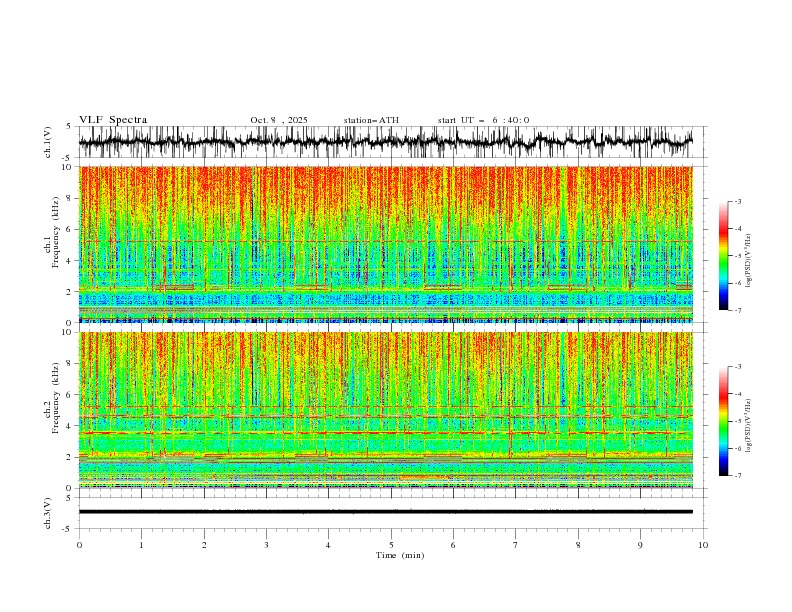Click the "start UT = 6 :40: 0" text
This screenshot has height=612, width=792.
(x=483, y=120)
